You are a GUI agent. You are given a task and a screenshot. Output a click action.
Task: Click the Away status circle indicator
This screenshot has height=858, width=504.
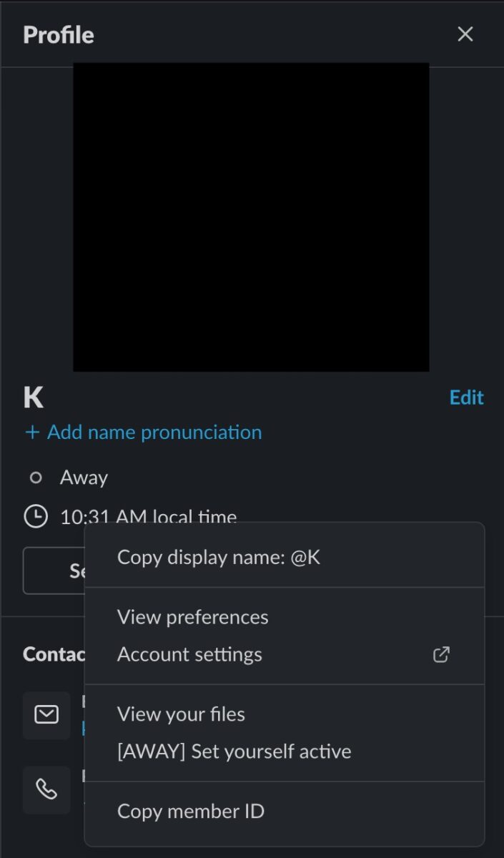pyautogui.click(x=36, y=478)
